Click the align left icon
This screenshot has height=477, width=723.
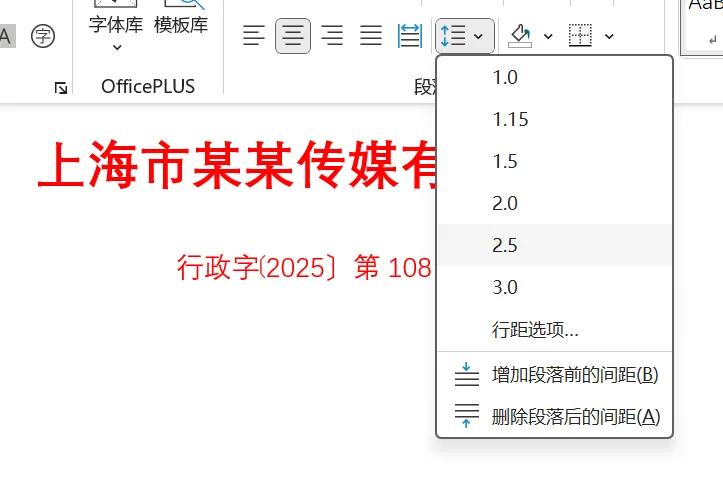[x=255, y=37]
